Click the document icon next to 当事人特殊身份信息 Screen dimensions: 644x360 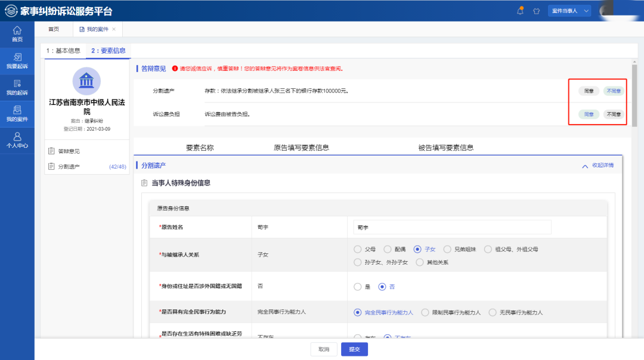144,183
